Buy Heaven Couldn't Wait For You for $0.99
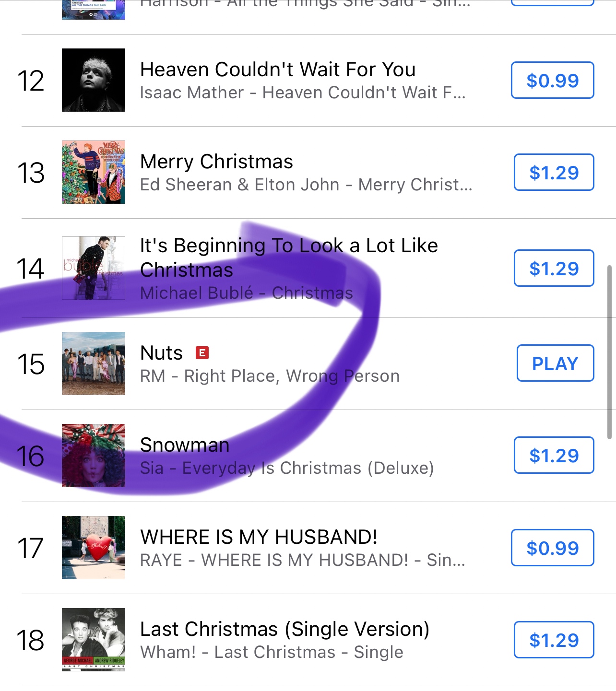This screenshot has width=616, height=691. pyautogui.click(x=553, y=80)
